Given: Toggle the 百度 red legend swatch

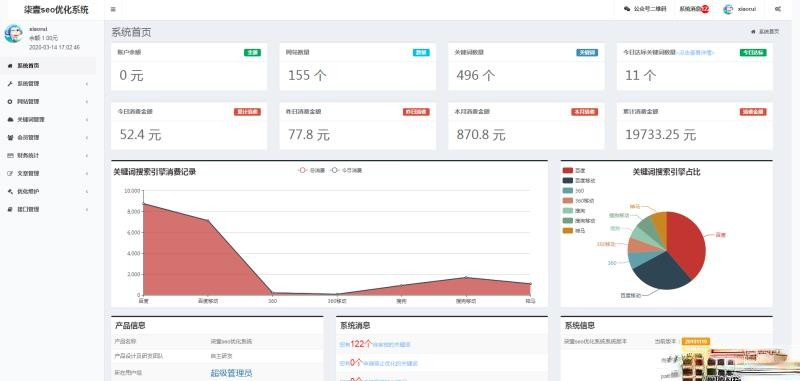Looking at the screenshot, I should (x=568, y=170).
